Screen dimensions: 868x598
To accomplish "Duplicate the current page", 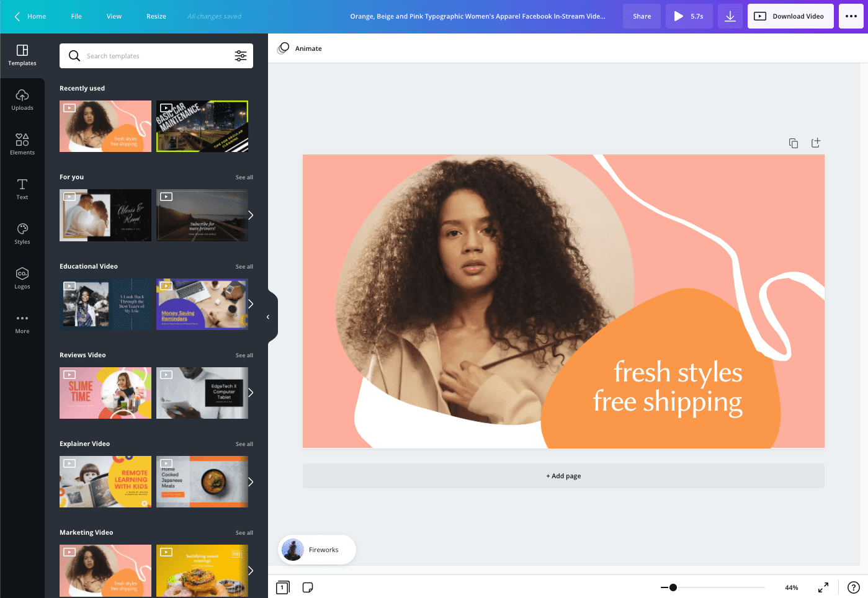I will pyautogui.click(x=794, y=143).
